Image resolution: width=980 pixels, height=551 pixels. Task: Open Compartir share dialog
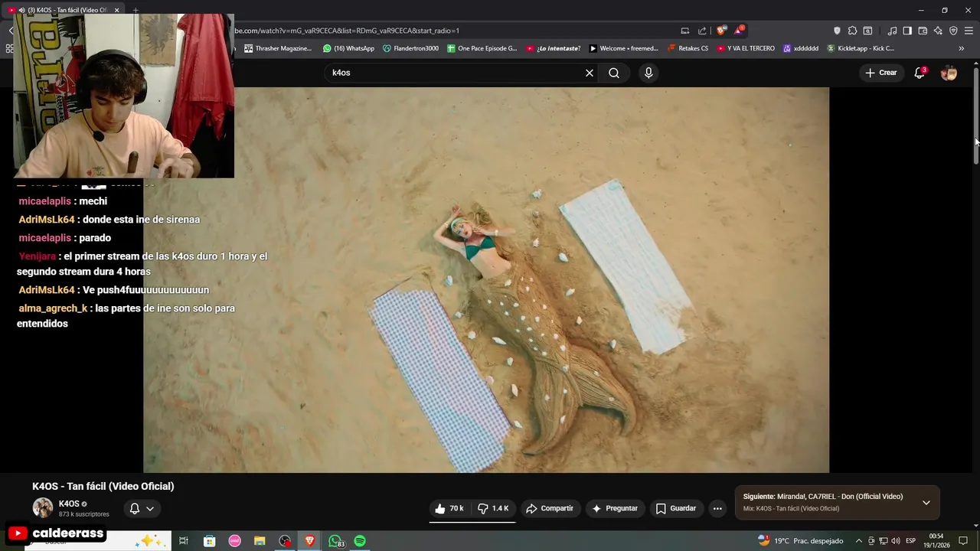(x=550, y=508)
